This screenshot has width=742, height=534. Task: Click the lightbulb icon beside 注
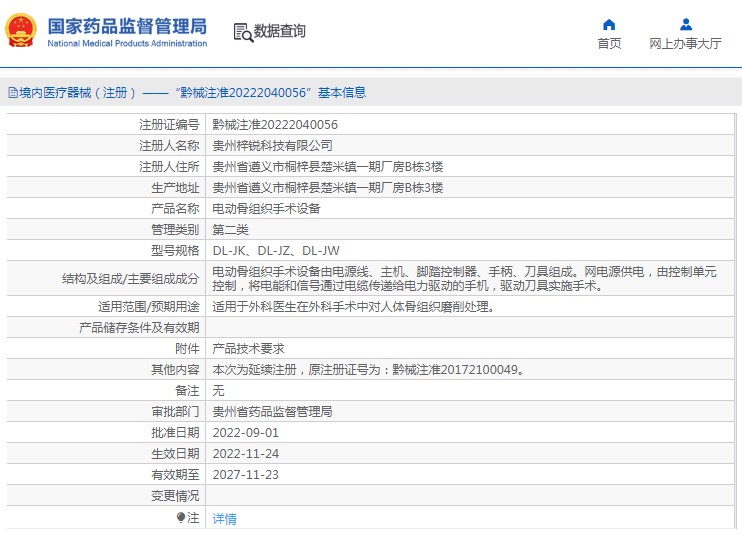tap(181, 517)
